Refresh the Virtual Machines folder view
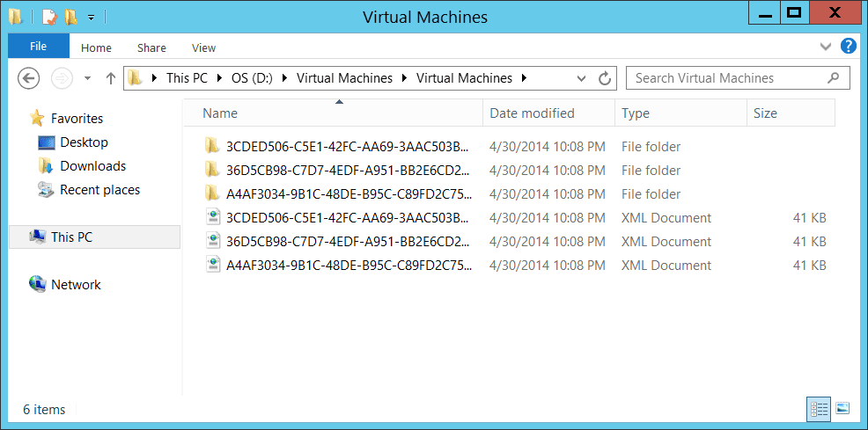 (605, 78)
